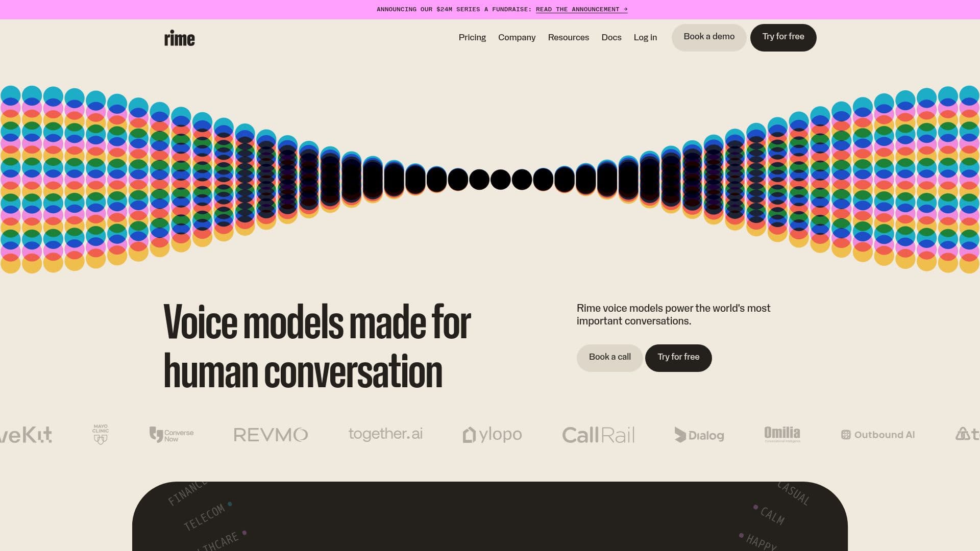Viewport: 980px width, 551px height.
Task: Click the Book a call button
Action: (x=609, y=358)
